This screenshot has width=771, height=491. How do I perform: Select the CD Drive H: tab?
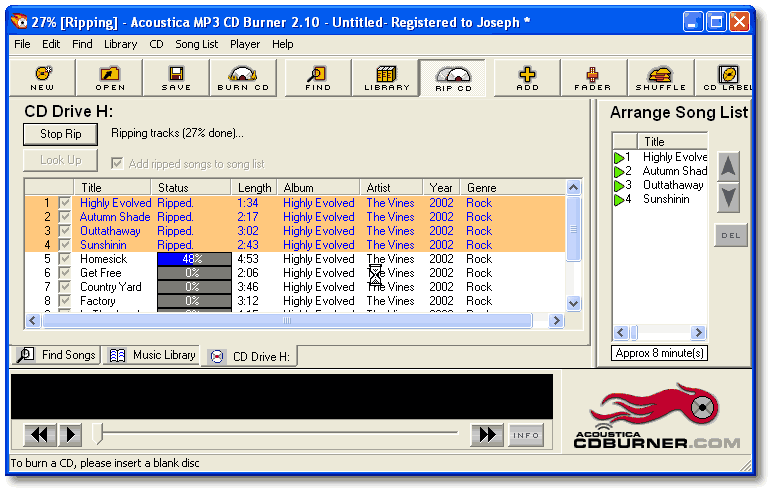(x=251, y=356)
